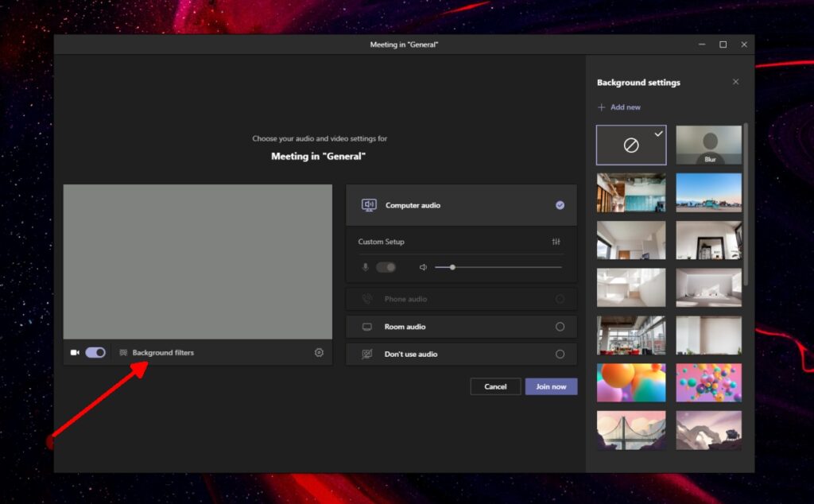This screenshot has height=504, width=814.
Task: Close the Background settings panel
Action: (x=735, y=82)
